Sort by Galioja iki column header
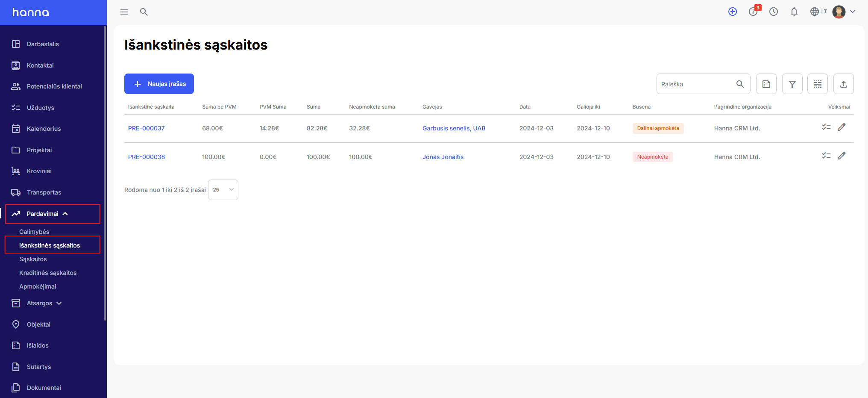The width and height of the screenshot is (868, 398). [588, 107]
